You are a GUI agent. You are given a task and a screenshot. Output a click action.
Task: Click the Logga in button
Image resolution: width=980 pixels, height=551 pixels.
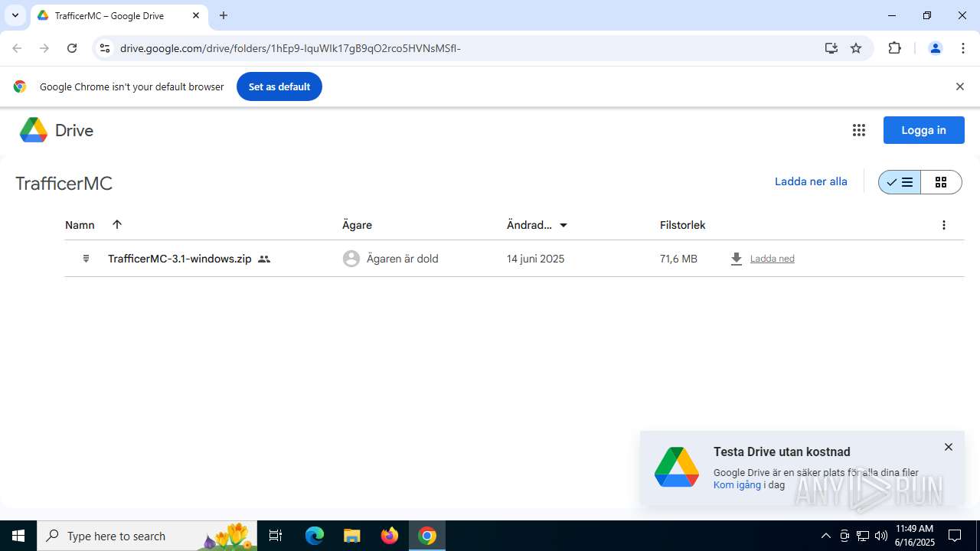click(x=923, y=130)
